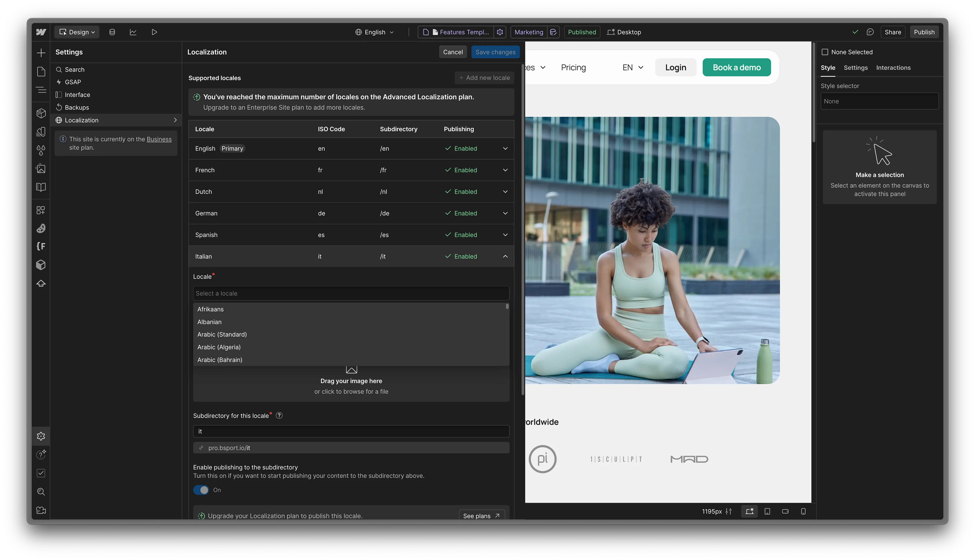Collapse the Italian locale row chevron
Image resolution: width=975 pixels, height=560 pixels.
coord(505,256)
